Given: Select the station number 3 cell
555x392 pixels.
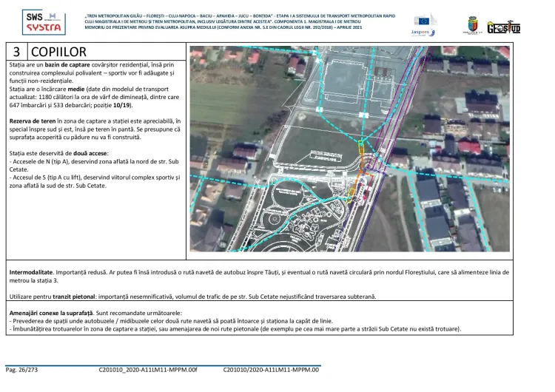Looking at the screenshot, I should 16,52.
